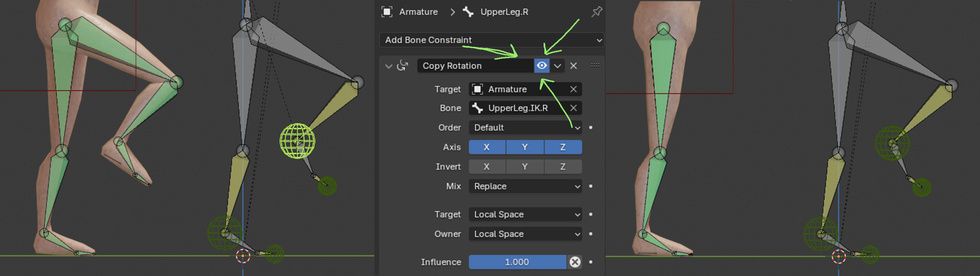Toggle the Z axis button in Axis row
The width and height of the screenshot is (980, 276).
[563, 147]
